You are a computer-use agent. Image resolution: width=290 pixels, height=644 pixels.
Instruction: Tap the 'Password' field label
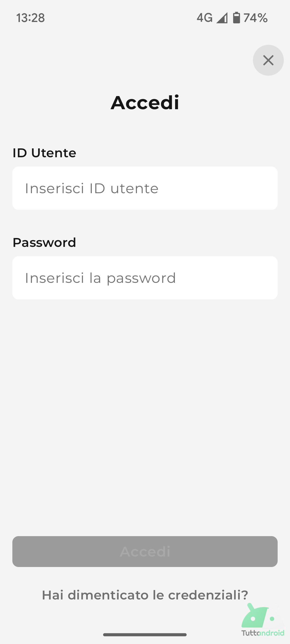coord(44,243)
